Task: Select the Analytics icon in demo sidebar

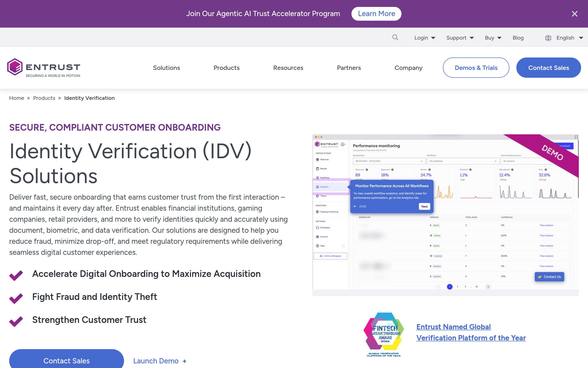Action: click(317, 187)
